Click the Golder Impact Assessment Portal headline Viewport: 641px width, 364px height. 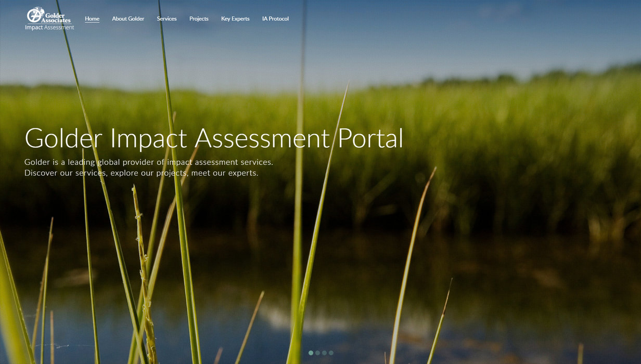pos(213,138)
